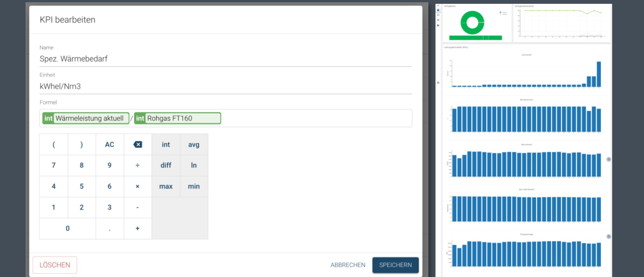
Task: Insert the max function
Action: click(166, 186)
